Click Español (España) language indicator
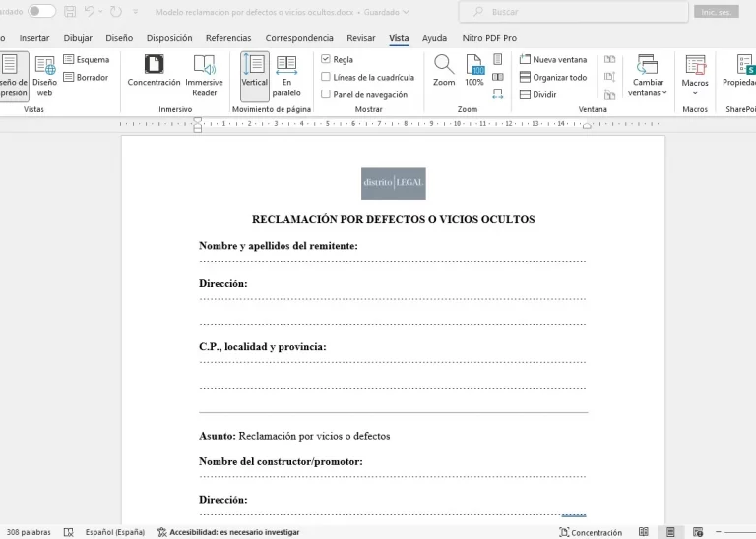The width and height of the screenshot is (756, 539). tap(115, 532)
